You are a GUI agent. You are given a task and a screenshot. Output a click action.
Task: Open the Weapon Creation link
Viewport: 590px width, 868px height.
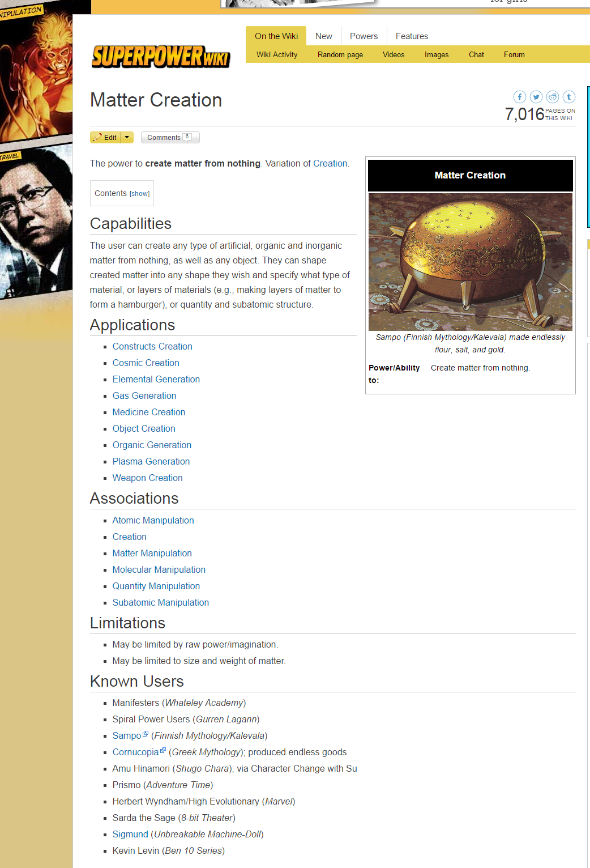(147, 478)
